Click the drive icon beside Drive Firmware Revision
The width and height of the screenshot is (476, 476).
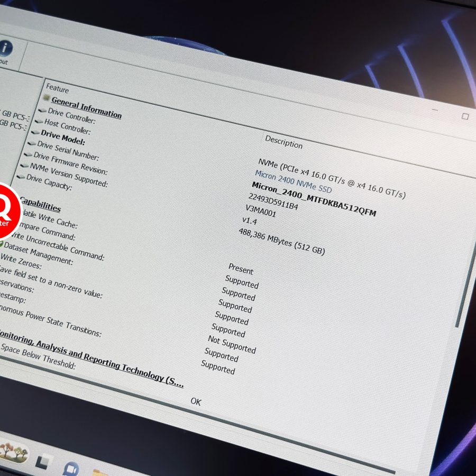[x=28, y=154]
